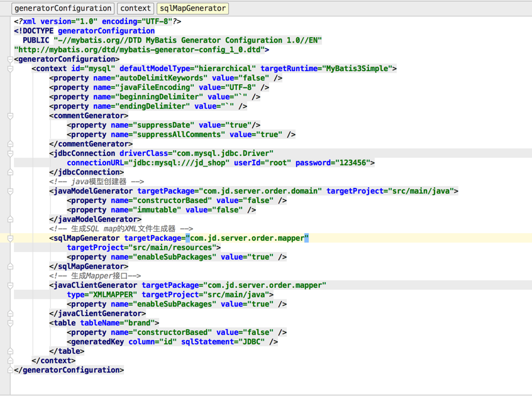Click the endingDelimiter property line
Screen dimensions: 532x396
[148, 106]
